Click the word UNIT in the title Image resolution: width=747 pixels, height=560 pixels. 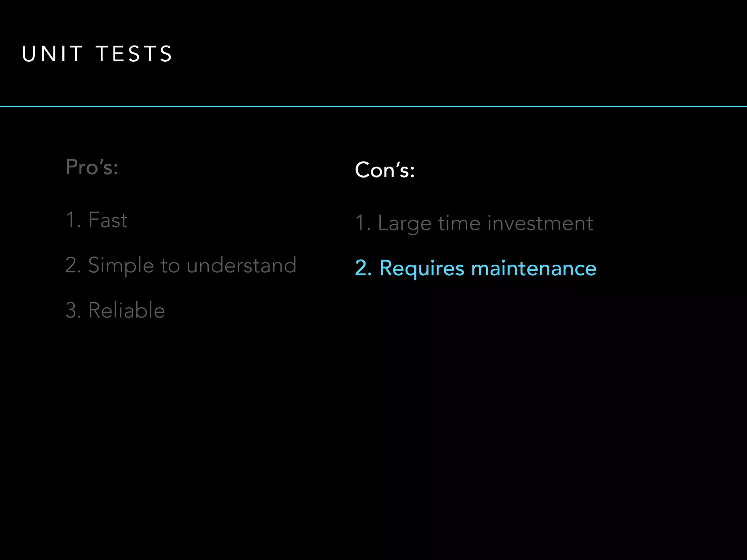tap(53, 54)
